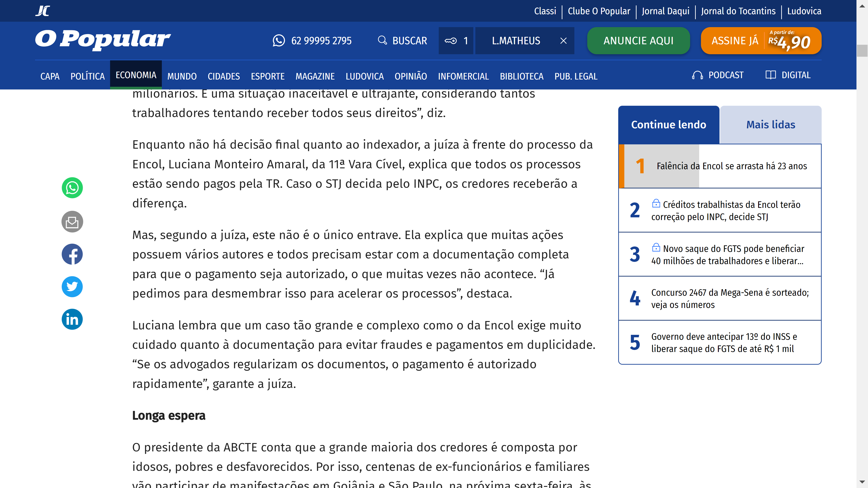Share article on LinkedIn
This screenshot has width=868, height=488.
click(x=72, y=319)
